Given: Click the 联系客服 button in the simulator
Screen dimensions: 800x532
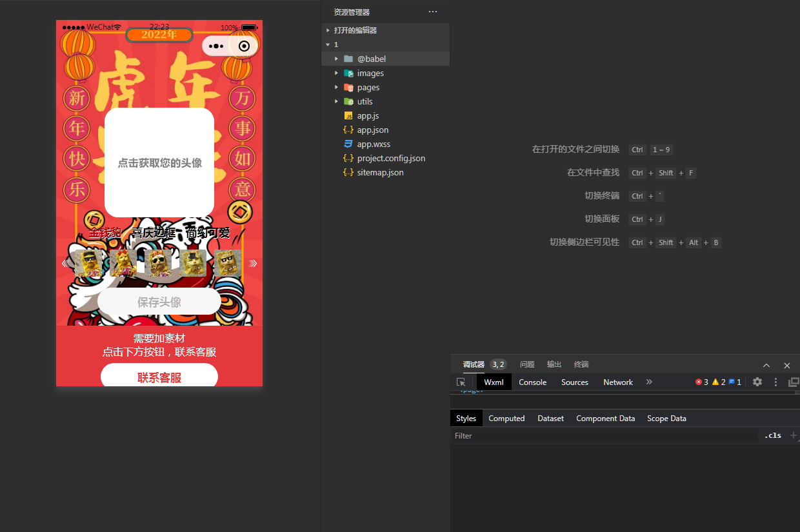Looking at the screenshot, I should pyautogui.click(x=159, y=377).
